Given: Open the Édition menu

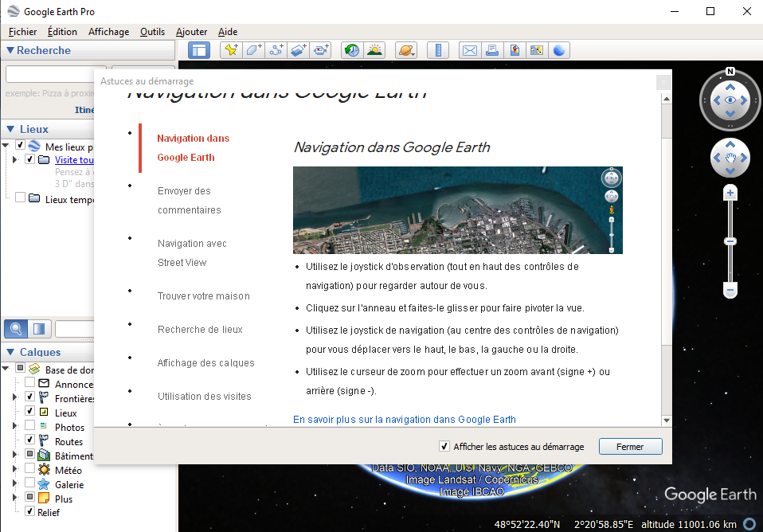Looking at the screenshot, I should click(x=62, y=32).
